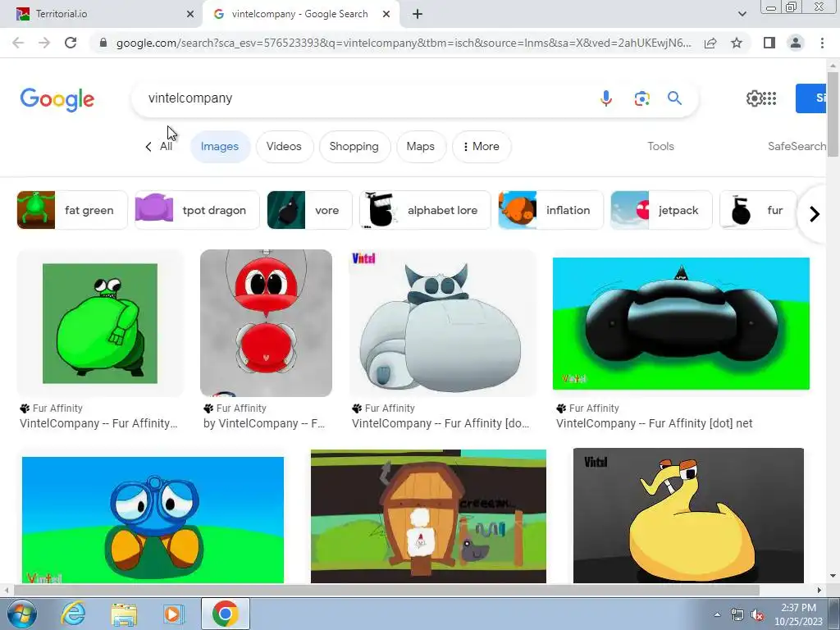Open 'VintelCompany -- Fur Affinity [do...' link
This screenshot has height=630, width=840.
441,423
